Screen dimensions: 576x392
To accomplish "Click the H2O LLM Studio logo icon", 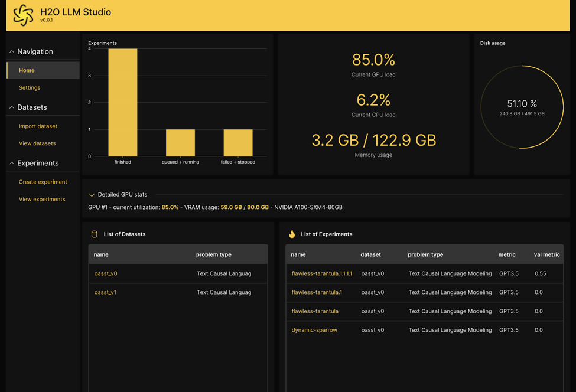I will (x=23, y=15).
